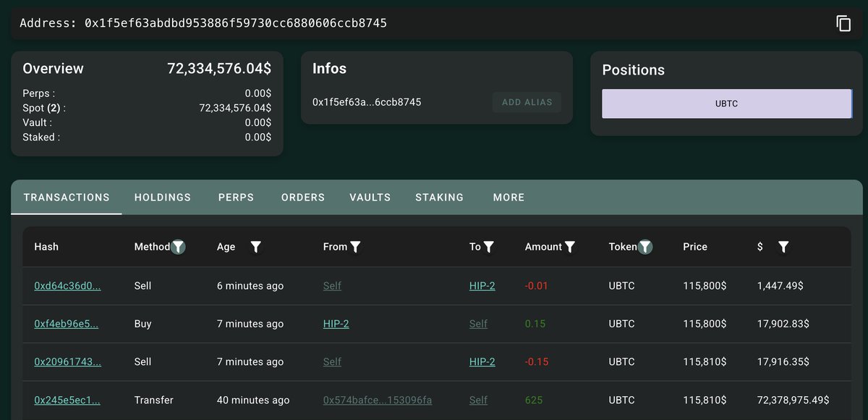Select the Staking tab
The height and width of the screenshot is (420, 868).
pos(439,197)
